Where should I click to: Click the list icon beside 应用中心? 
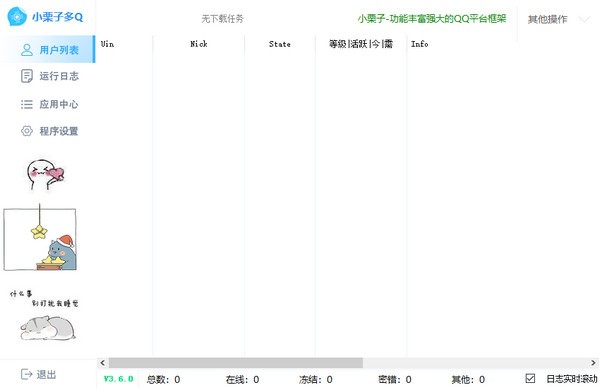click(27, 104)
